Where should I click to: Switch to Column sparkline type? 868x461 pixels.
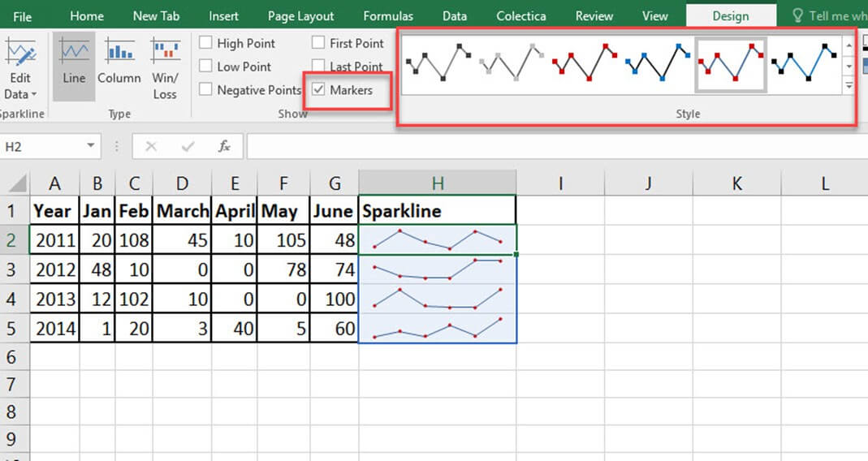[119, 65]
